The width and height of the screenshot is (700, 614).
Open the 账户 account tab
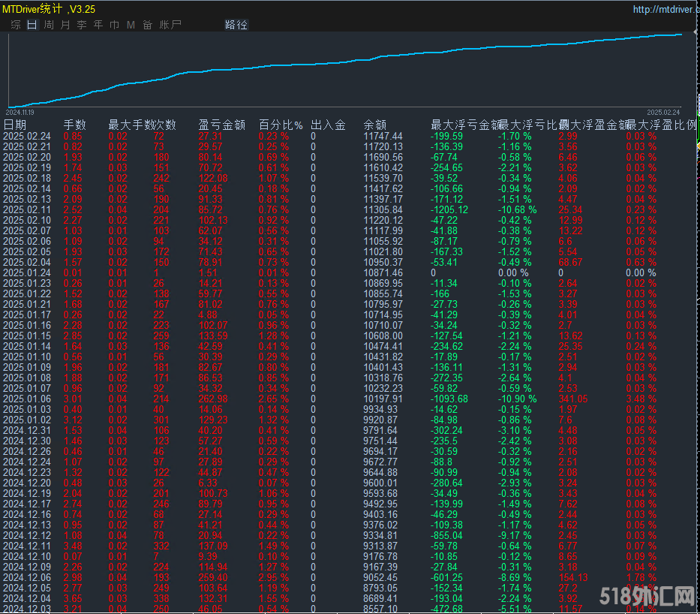tap(170, 25)
